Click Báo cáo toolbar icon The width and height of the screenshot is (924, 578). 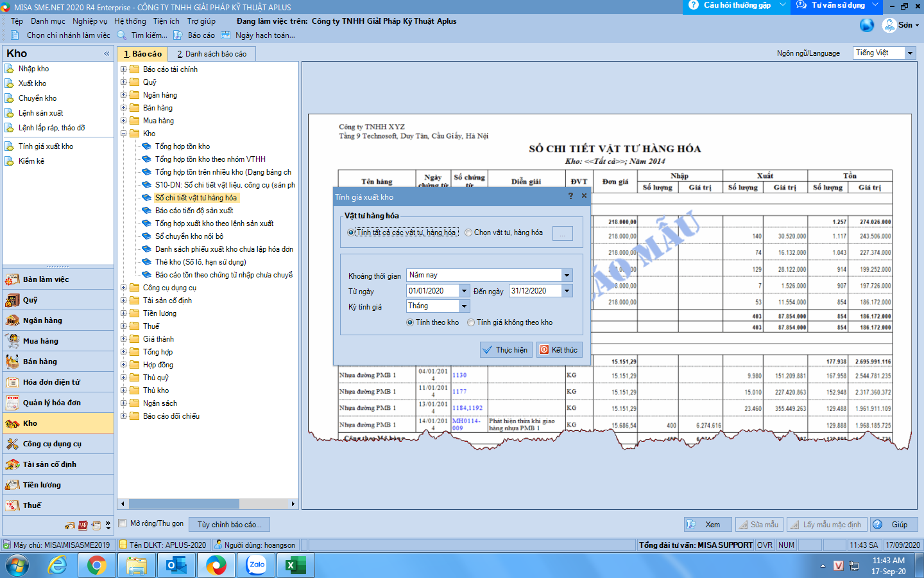178,35
